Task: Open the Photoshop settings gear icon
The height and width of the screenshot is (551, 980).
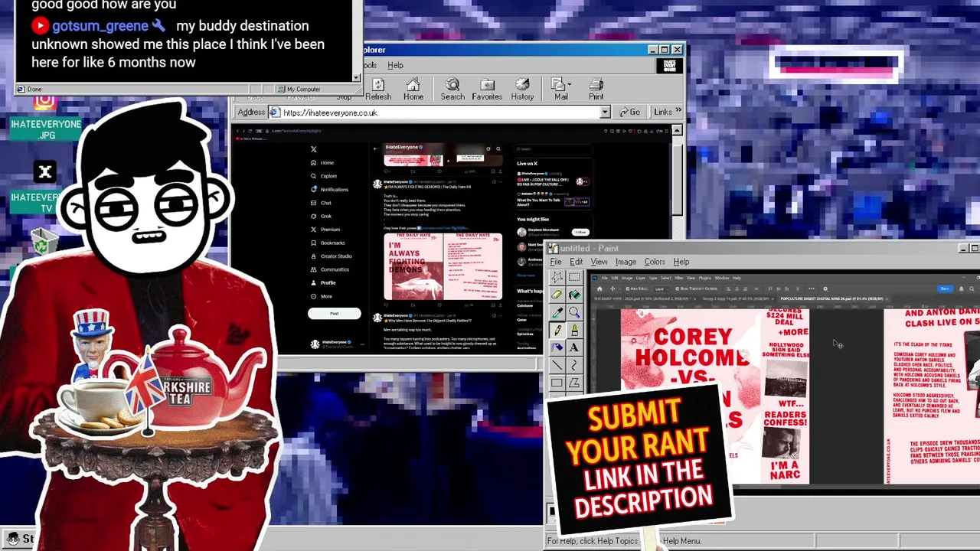Action: pyautogui.click(x=825, y=289)
